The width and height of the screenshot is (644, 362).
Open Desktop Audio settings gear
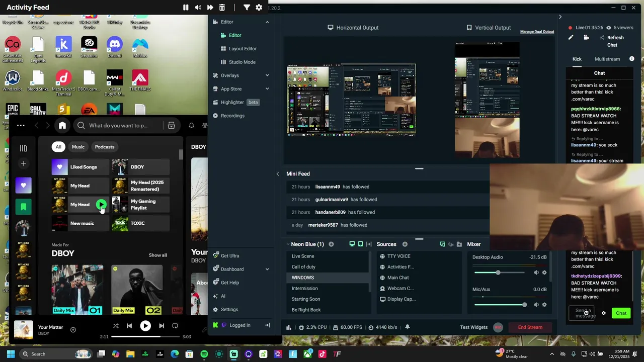pyautogui.click(x=544, y=273)
